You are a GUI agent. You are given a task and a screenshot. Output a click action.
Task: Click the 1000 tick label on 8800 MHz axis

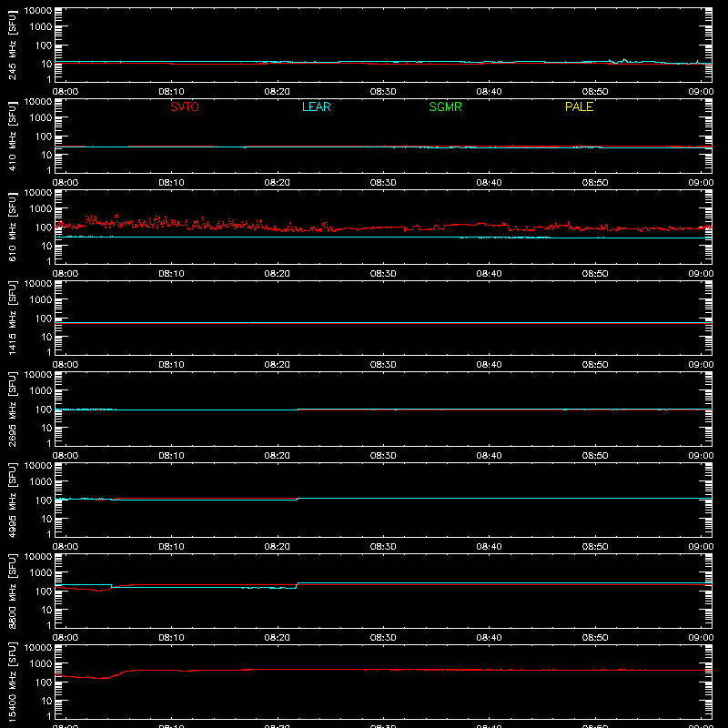tap(41, 573)
